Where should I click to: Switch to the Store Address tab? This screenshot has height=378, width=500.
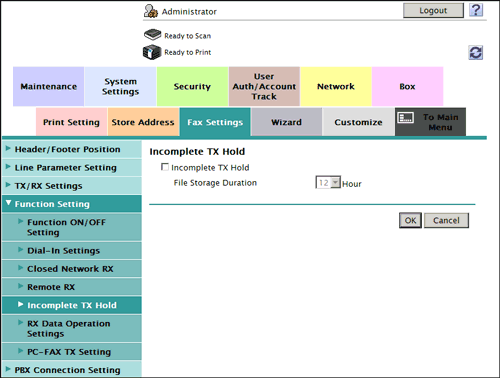tap(143, 122)
